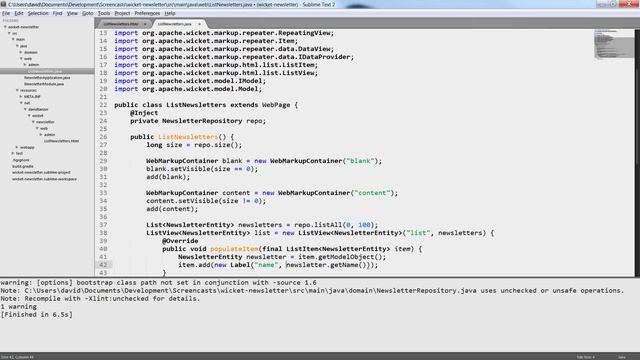Image resolution: width=640 pixels, height=360 pixels.
Task: Click the Java syntax selector in status bar
Action: 622,357
